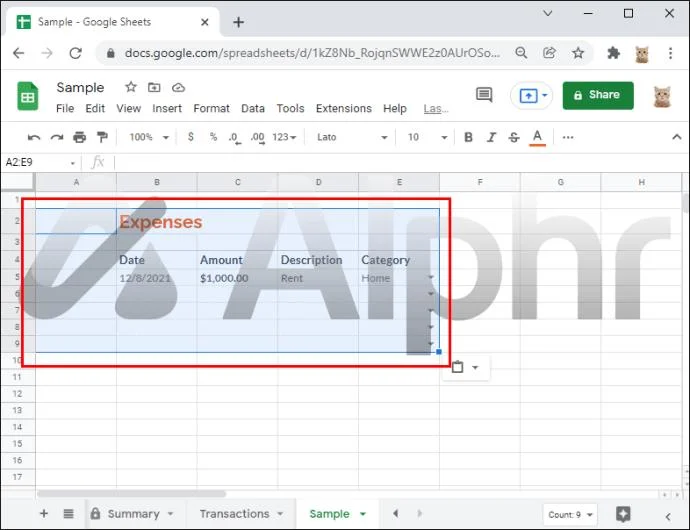The height and width of the screenshot is (530, 690).
Task: Decrease decimal places icon
Action: [235, 138]
